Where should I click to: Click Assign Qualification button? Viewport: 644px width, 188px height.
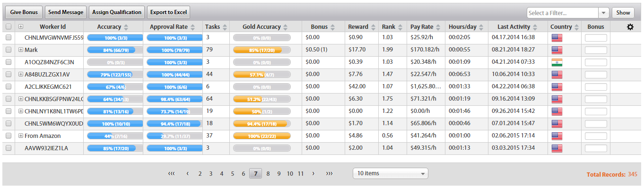coord(117,12)
